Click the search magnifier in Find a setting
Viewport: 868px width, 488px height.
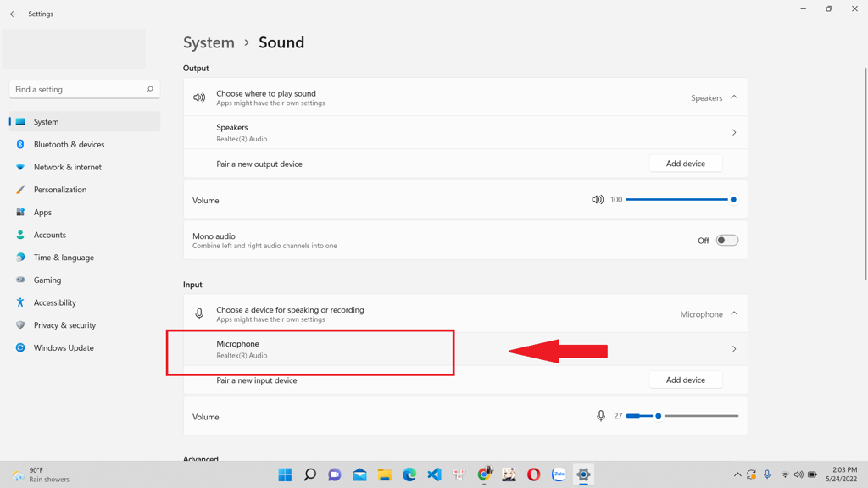coord(149,89)
